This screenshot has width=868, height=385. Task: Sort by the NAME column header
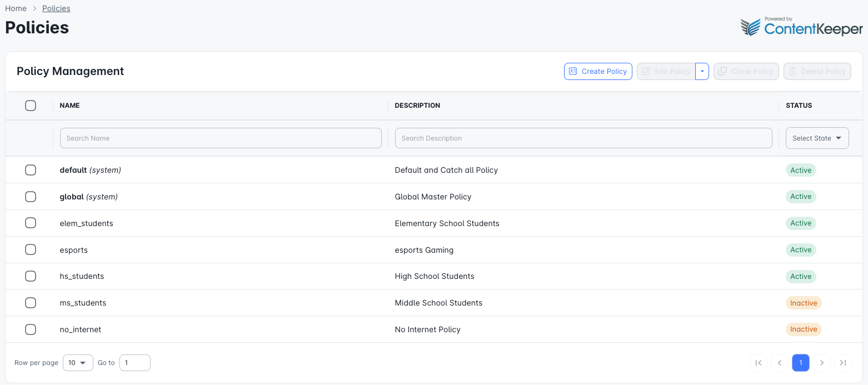tap(69, 105)
